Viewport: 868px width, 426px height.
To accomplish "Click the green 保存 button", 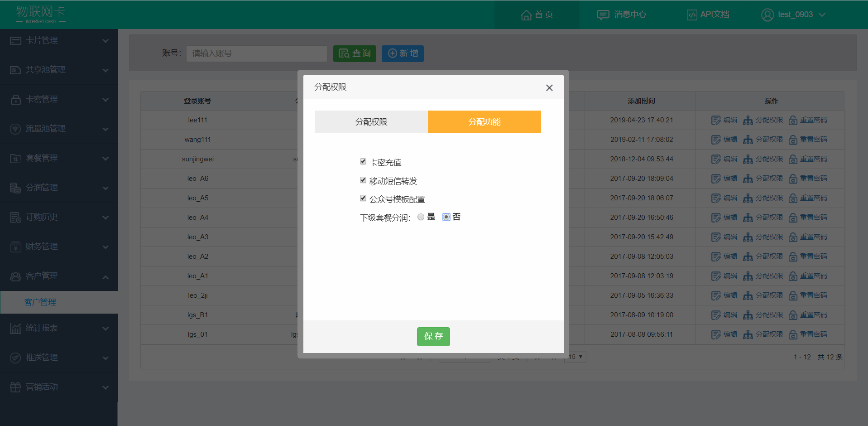I will pyautogui.click(x=433, y=337).
